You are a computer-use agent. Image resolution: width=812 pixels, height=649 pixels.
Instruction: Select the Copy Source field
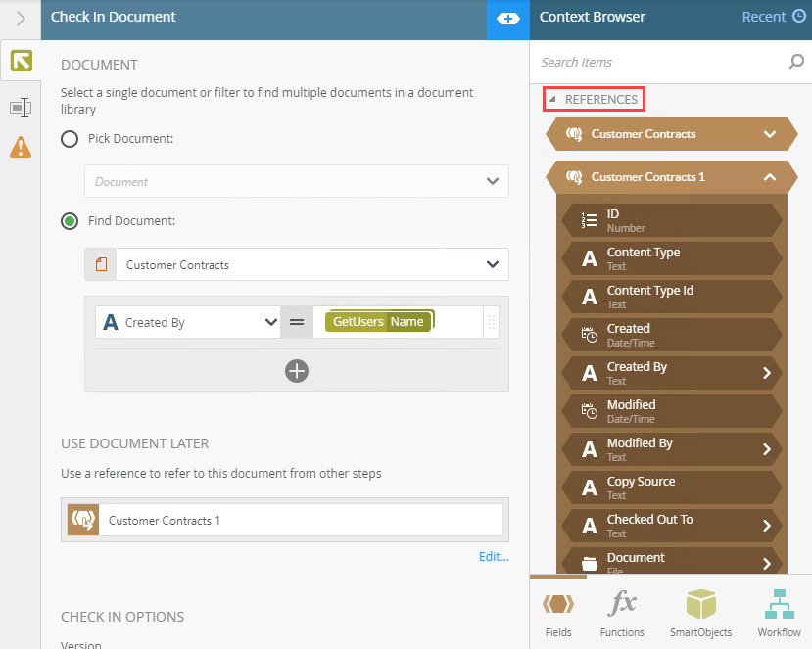pyautogui.click(x=672, y=487)
